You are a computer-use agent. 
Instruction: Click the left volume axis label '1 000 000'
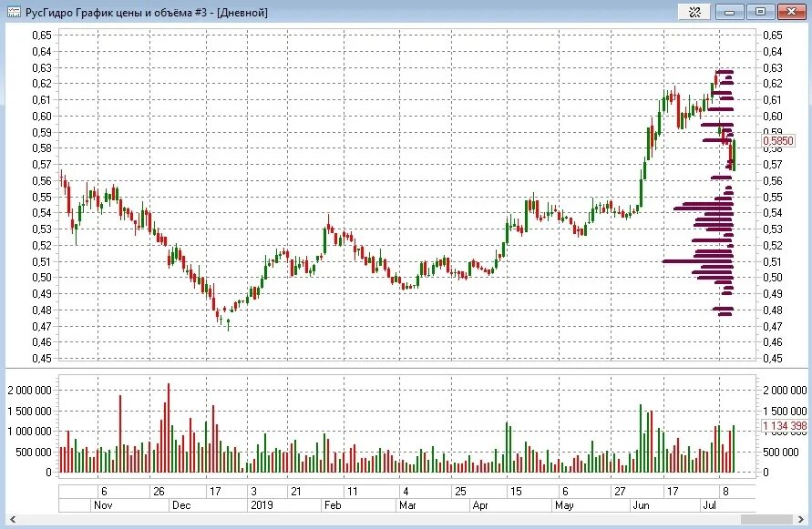click(29, 432)
